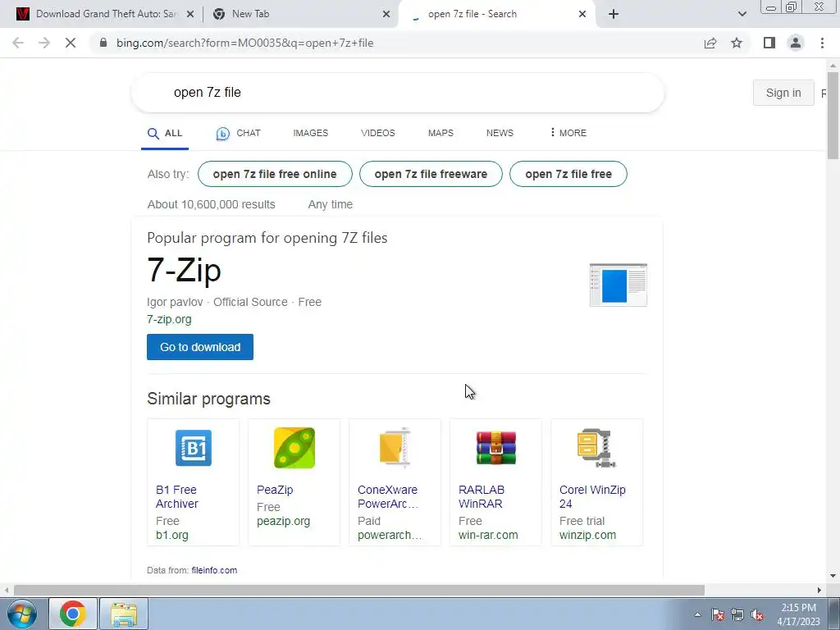Image resolution: width=840 pixels, height=630 pixels.
Task: Click the network tray icon
Action: point(737,614)
